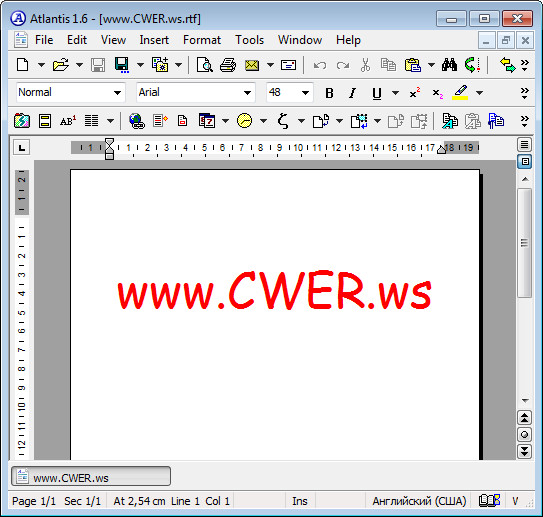Open the Print Preview magnifier icon

205,65
